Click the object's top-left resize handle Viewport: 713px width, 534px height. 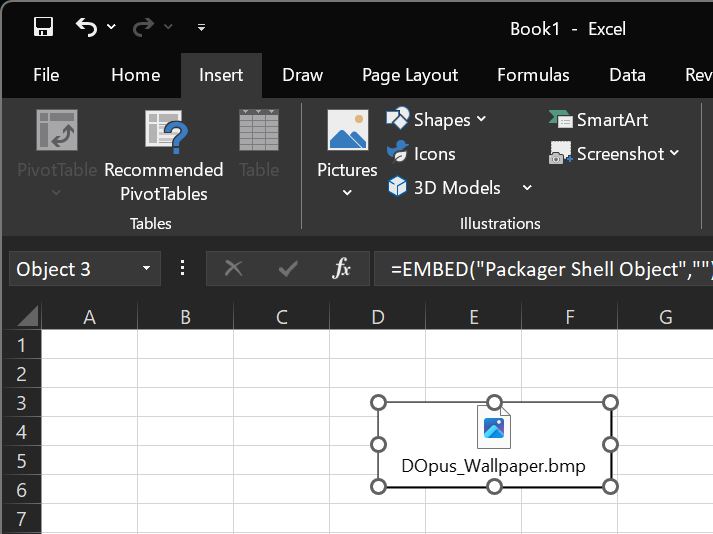tap(378, 403)
